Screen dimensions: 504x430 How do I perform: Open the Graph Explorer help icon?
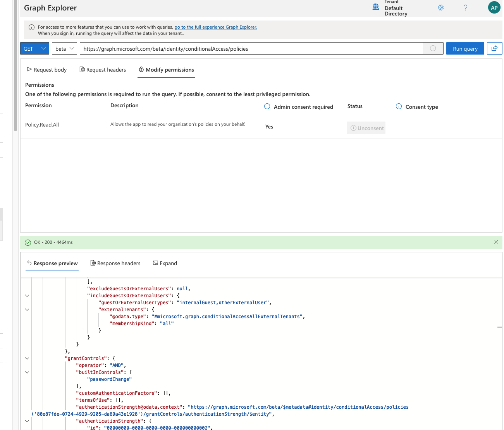coord(465,7)
